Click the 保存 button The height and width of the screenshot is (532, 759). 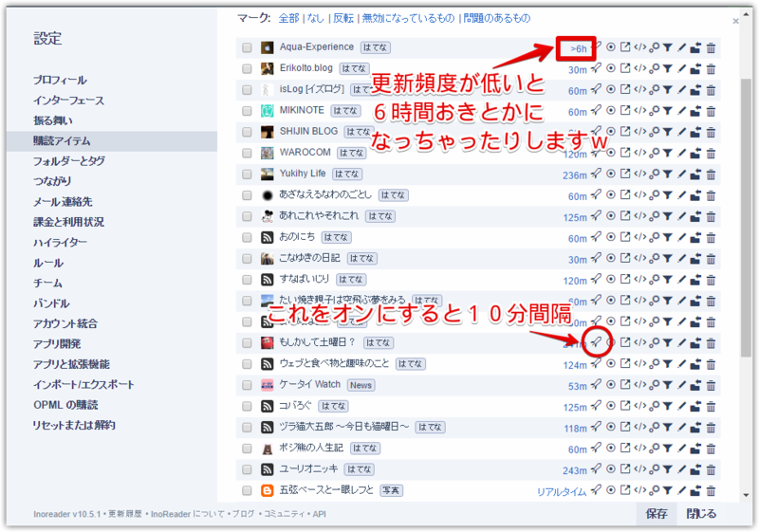pos(657,513)
